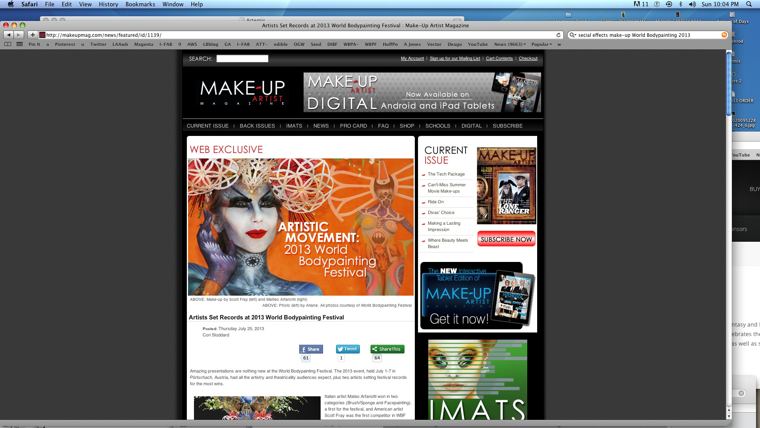The height and width of the screenshot is (428, 760).
Task: Open DIGITAL nav item
Action: [471, 126]
